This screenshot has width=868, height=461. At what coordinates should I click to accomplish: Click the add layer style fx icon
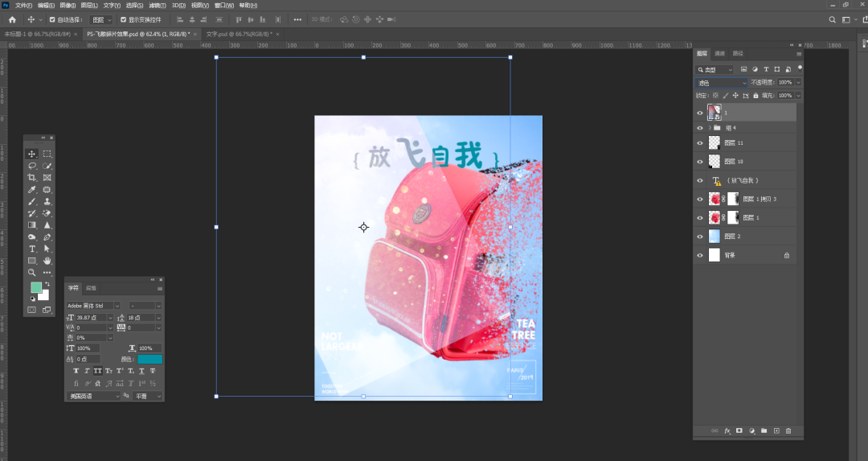point(727,430)
